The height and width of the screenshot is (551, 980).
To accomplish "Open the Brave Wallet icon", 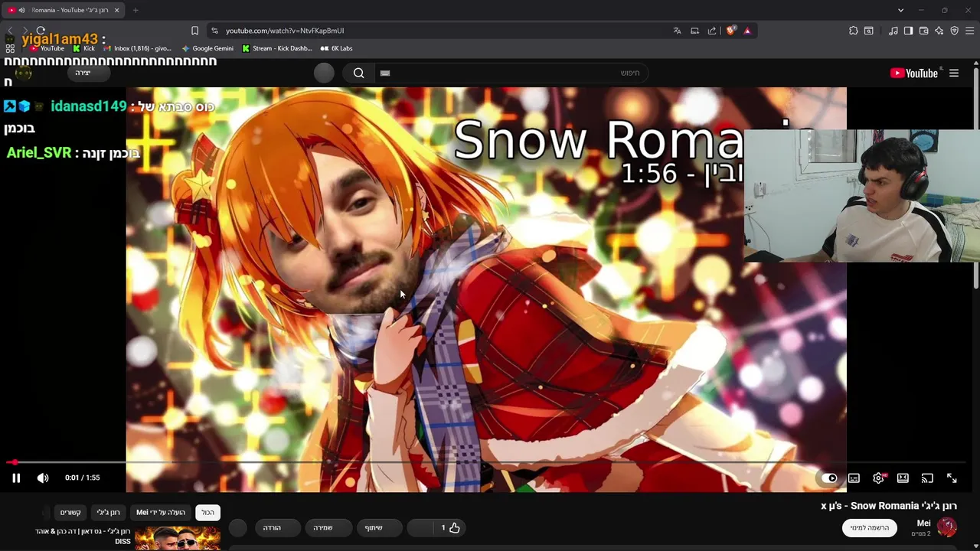I will point(923,31).
